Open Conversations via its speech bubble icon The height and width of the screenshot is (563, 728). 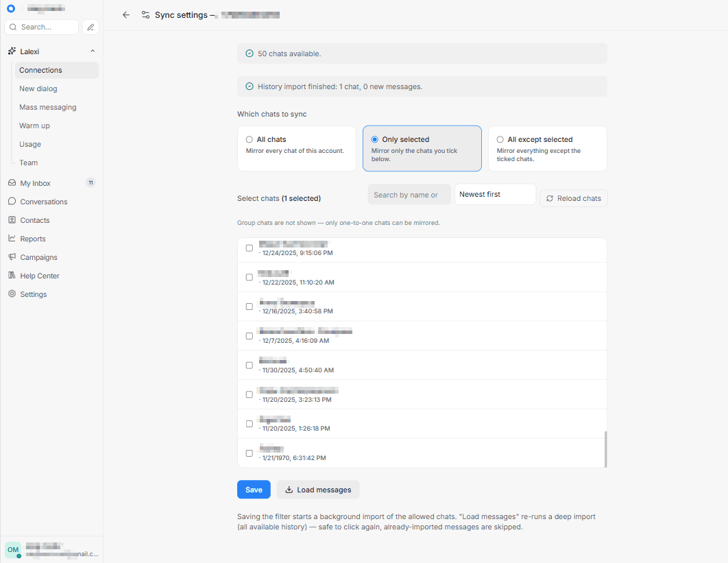tap(12, 202)
